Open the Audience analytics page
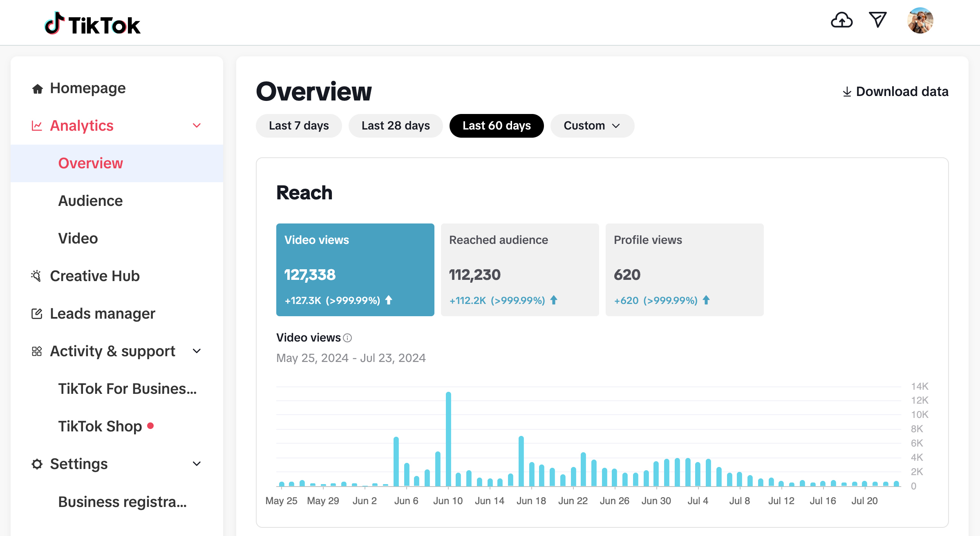This screenshot has height=536, width=980. coord(116,201)
